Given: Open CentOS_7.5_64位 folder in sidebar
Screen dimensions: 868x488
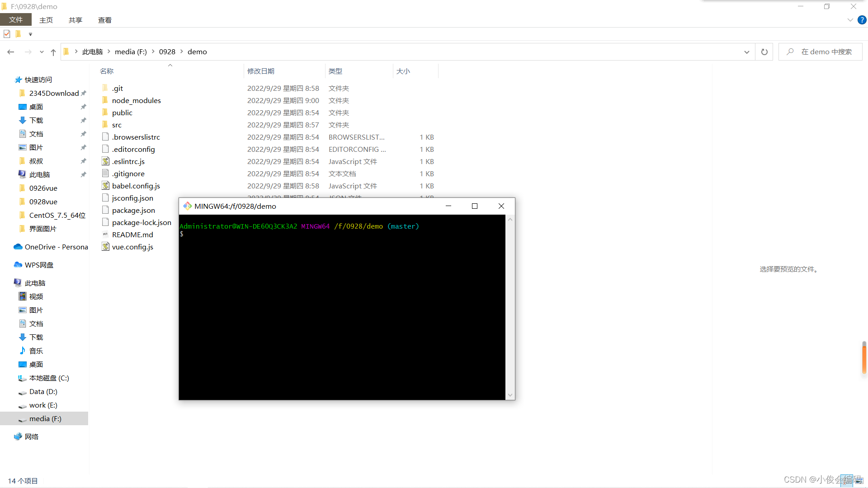Looking at the screenshot, I should (x=52, y=215).
